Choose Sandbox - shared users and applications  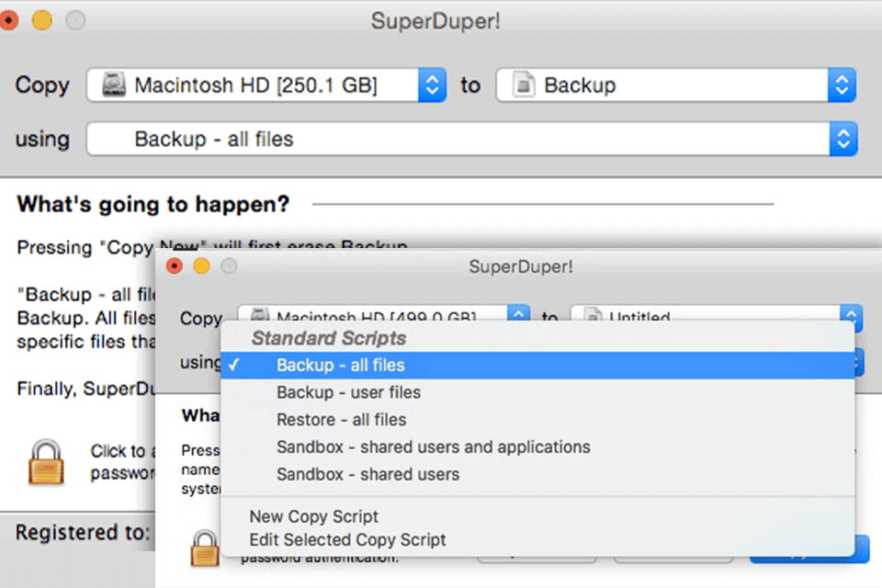(x=434, y=447)
